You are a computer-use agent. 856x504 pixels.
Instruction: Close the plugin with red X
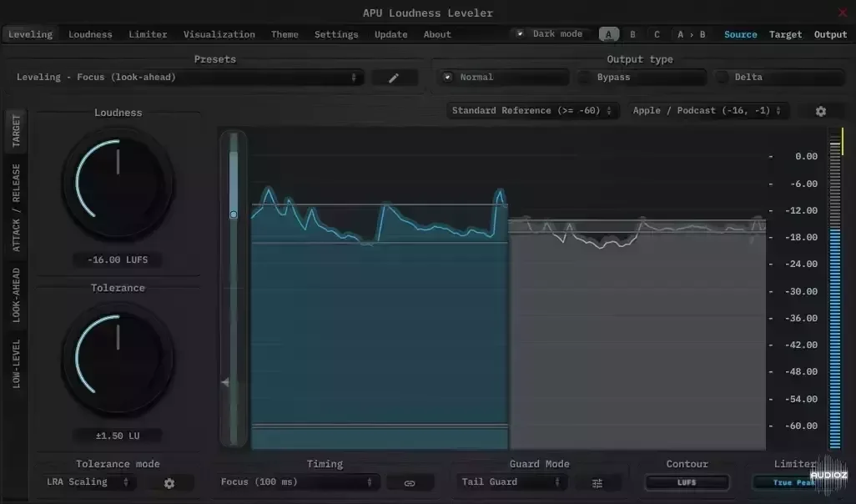[843, 12]
